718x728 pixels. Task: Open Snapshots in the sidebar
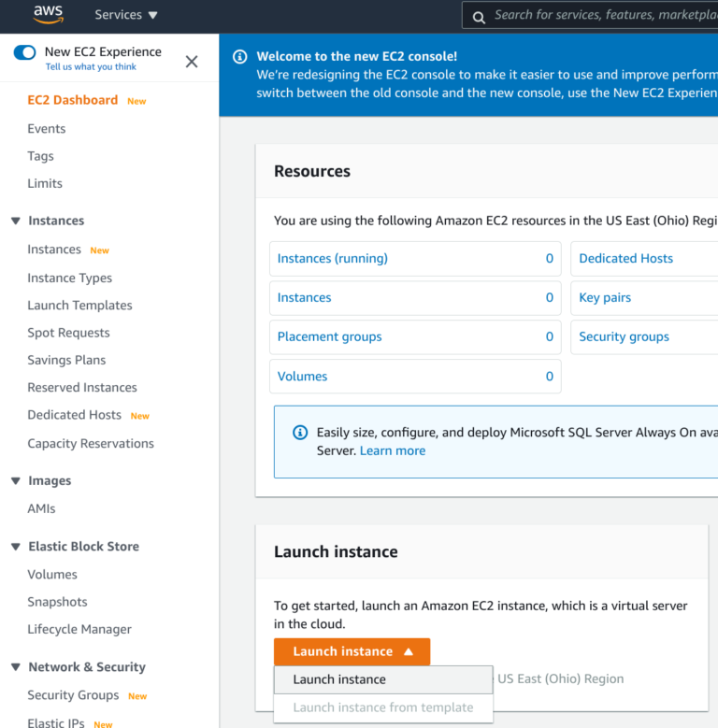57,602
